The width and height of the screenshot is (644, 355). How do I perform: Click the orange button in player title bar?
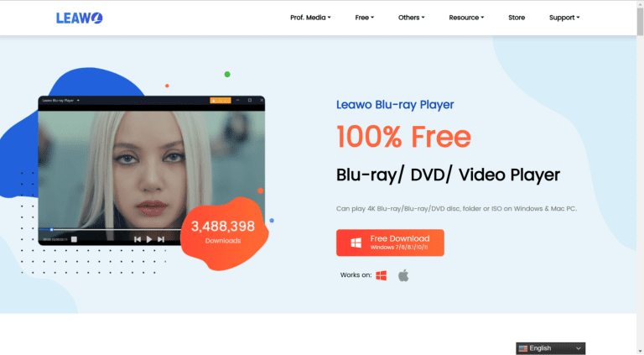pyautogui.click(x=221, y=100)
